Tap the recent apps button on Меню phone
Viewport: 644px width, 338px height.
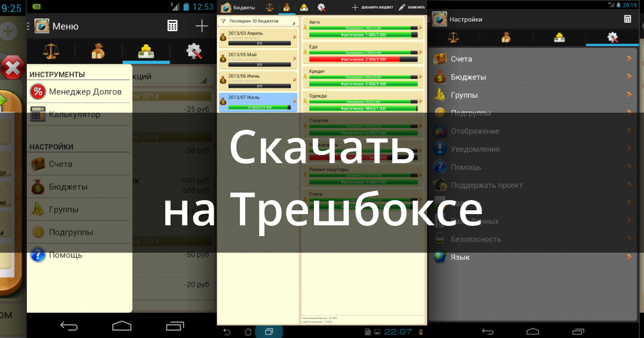175,326
